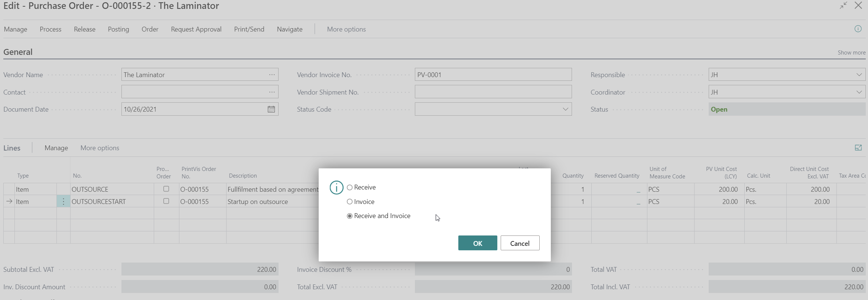Collapse the page with the shrink arrows icon
The width and height of the screenshot is (868, 300).
(x=843, y=6)
